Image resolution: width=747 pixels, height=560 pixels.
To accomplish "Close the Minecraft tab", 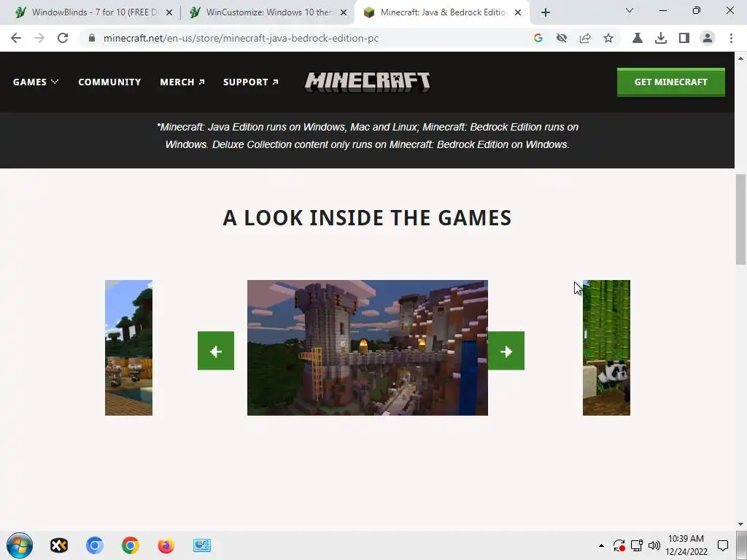I will pyautogui.click(x=518, y=13).
